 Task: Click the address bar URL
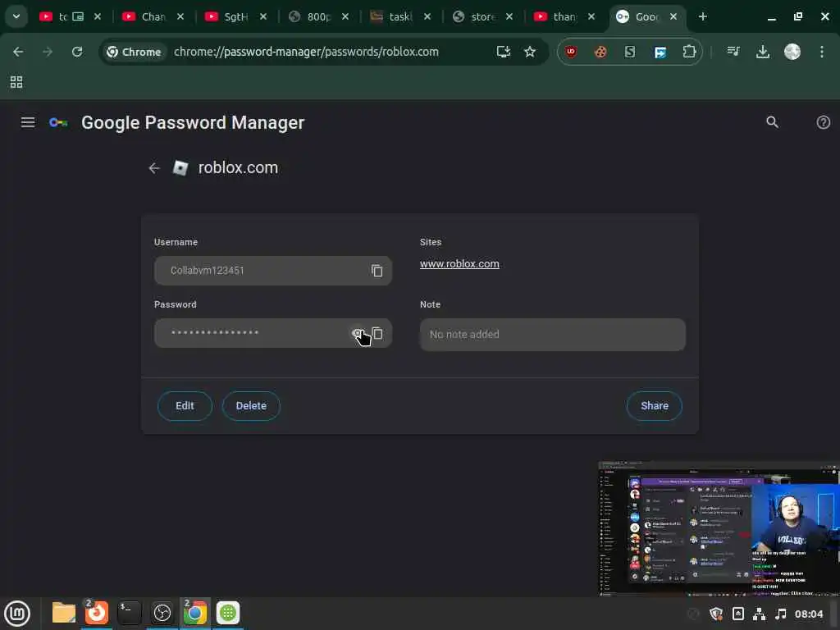pyautogui.click(x=307, y=52)
